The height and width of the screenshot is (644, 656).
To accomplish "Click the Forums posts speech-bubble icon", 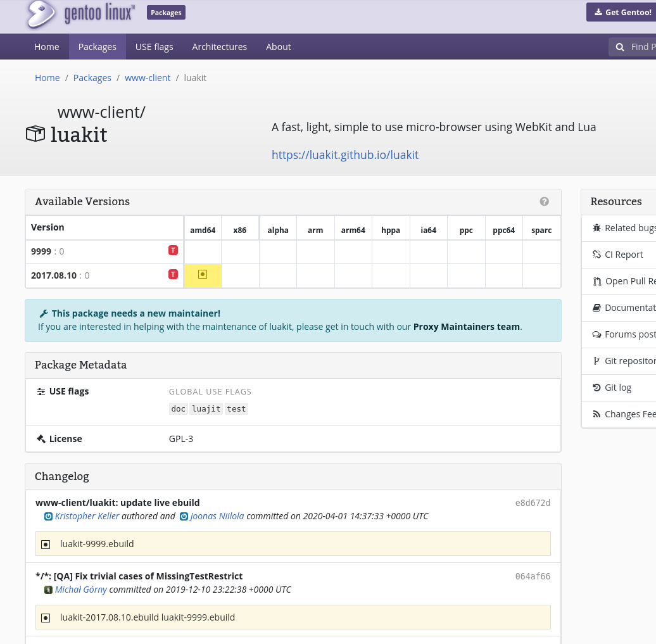I will pos(596,334).
